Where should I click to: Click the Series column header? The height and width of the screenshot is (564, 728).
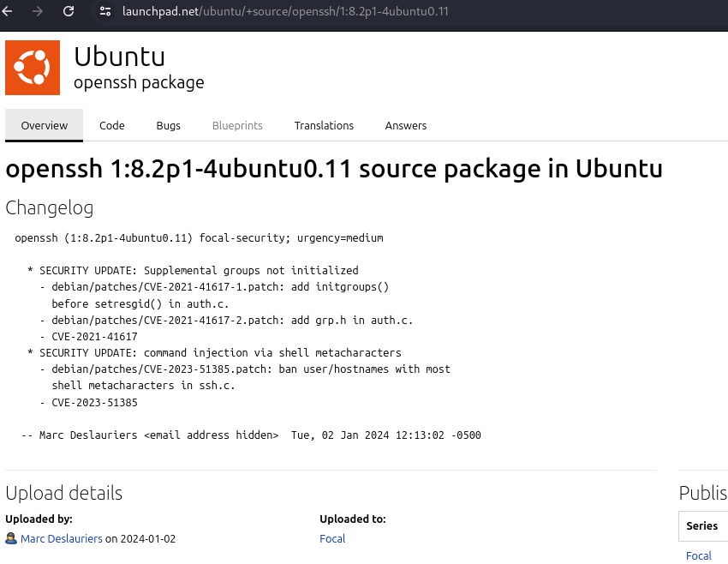pos(702,525)
